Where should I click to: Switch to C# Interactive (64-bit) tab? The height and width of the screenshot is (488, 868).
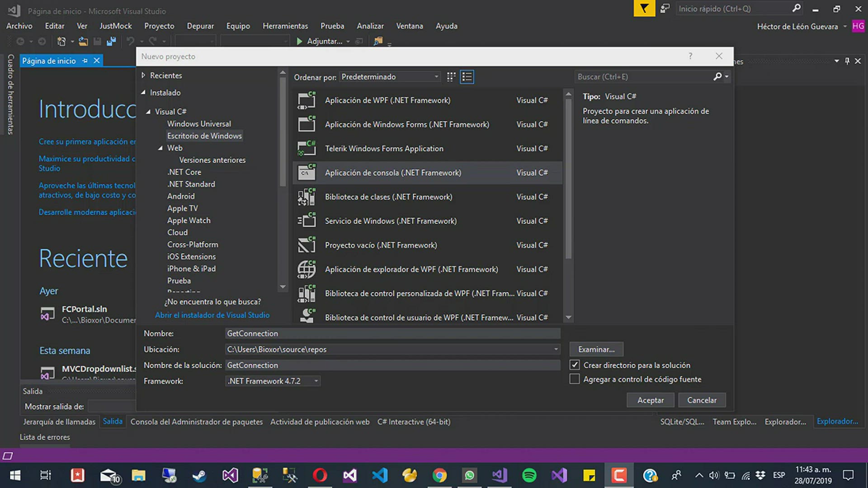point(414,422)
